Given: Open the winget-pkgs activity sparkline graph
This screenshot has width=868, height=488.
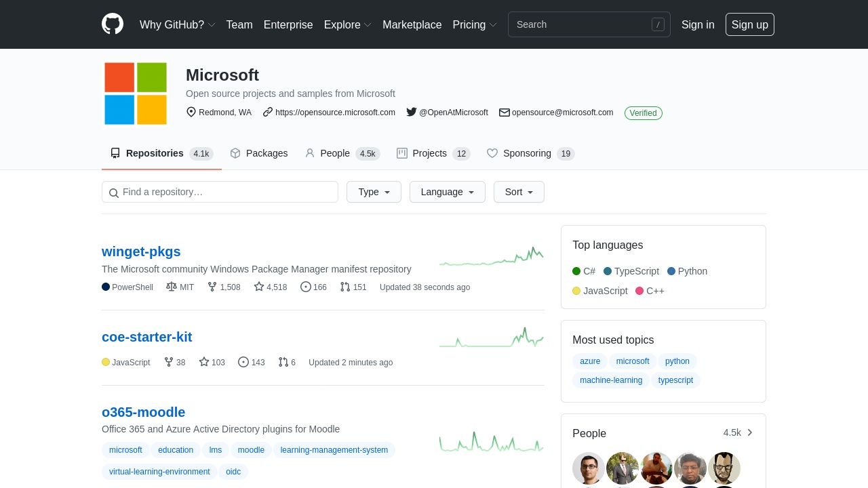Looking at the screenshot, I should [x=492, y=257].
